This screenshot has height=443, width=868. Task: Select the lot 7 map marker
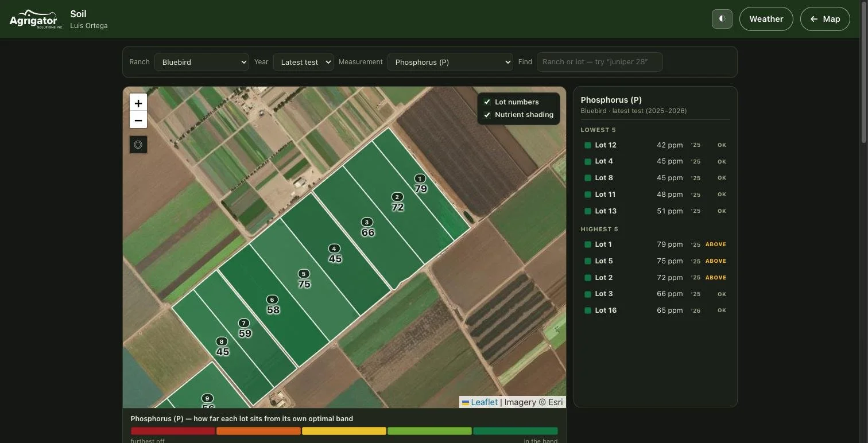tap(245, 323)
